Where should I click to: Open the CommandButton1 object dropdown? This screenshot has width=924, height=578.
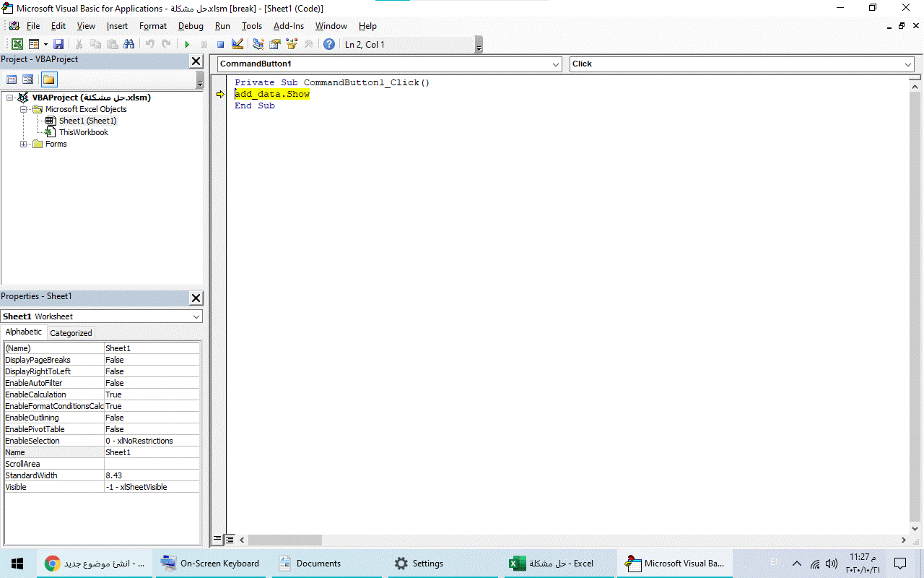pos(555,64)
